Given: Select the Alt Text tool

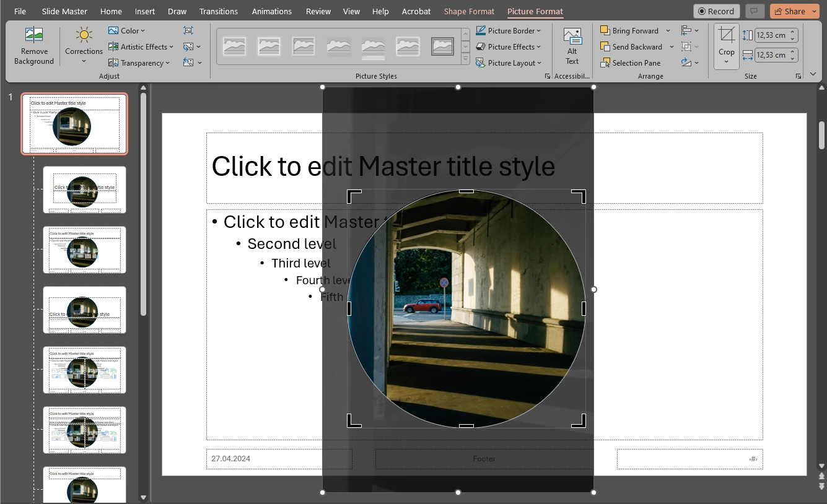Looking at the screenshot, I should pyautogui.click(x=572, y=46).
